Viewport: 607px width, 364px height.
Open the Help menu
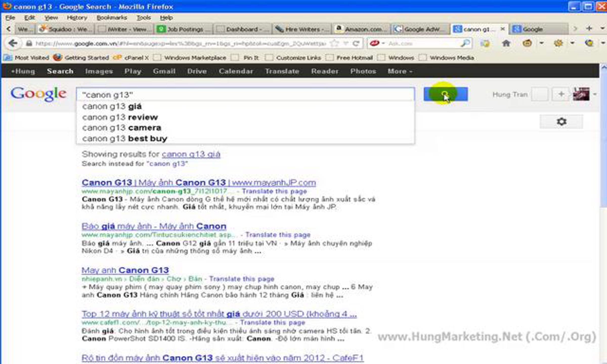[x=166, y=18]
